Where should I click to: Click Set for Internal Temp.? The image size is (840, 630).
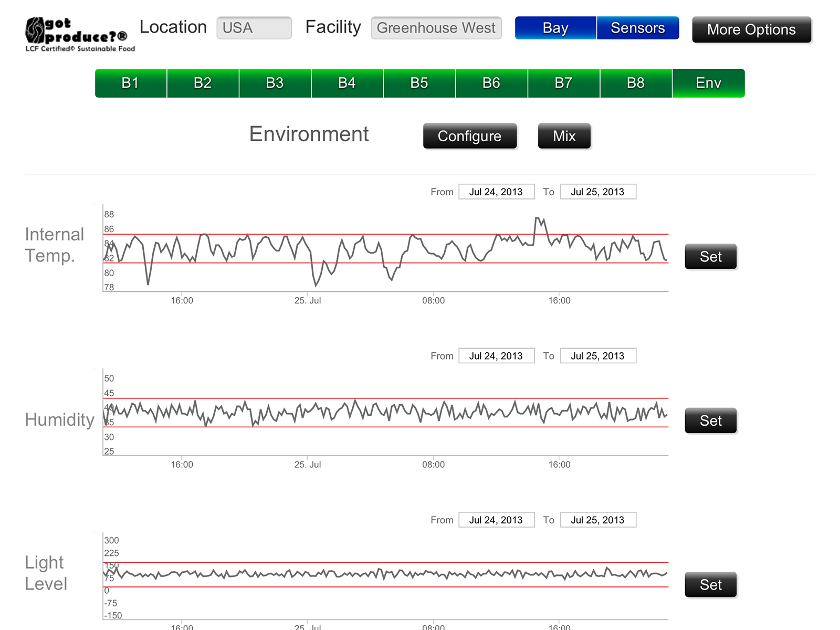710,257
